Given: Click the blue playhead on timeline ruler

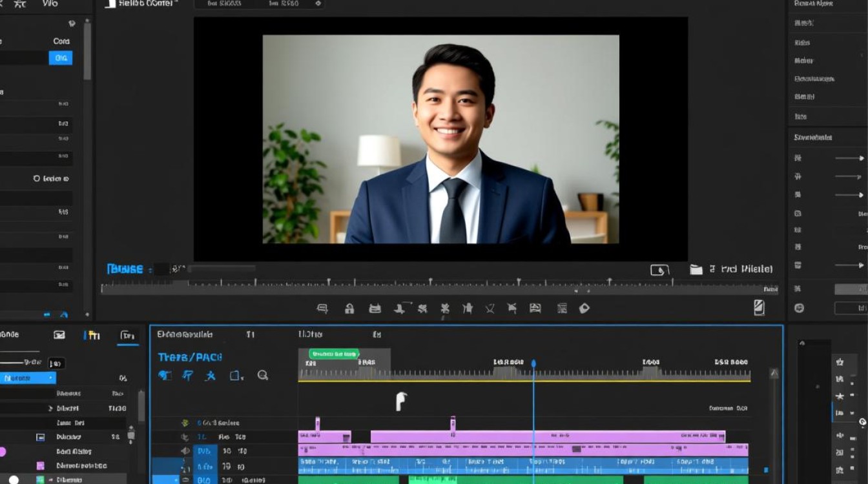Looking at the screenshot, I should pyautogui.click(x=533, y=364).
